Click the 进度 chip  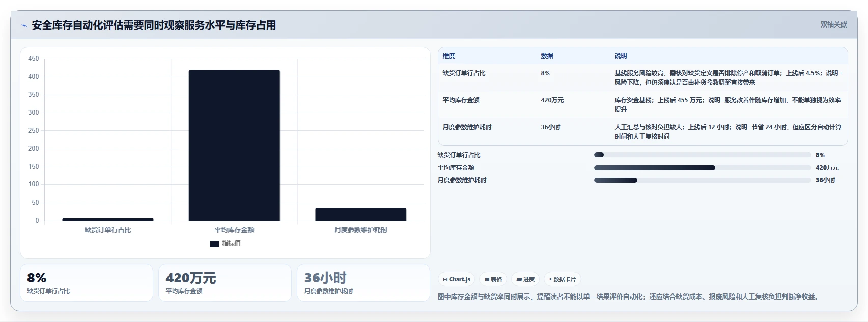525,279
